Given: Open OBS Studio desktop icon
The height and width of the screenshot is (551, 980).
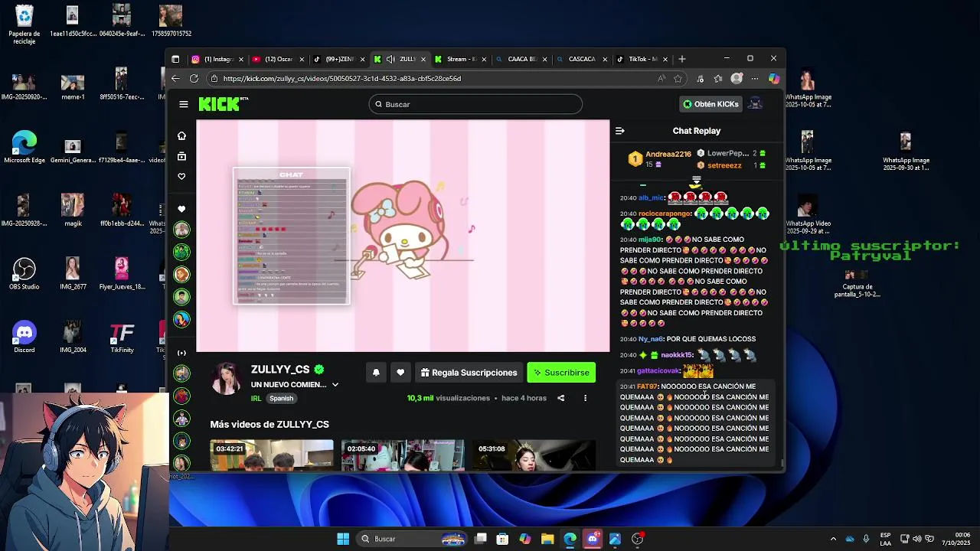Looking at the screenshot, I should [x=24, y=275].
